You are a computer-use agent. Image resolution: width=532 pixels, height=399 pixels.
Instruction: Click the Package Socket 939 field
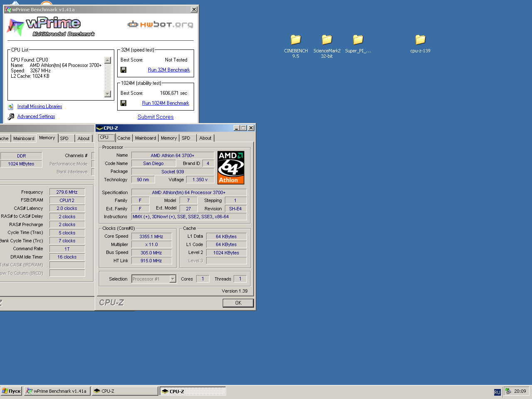pos(172,172)
